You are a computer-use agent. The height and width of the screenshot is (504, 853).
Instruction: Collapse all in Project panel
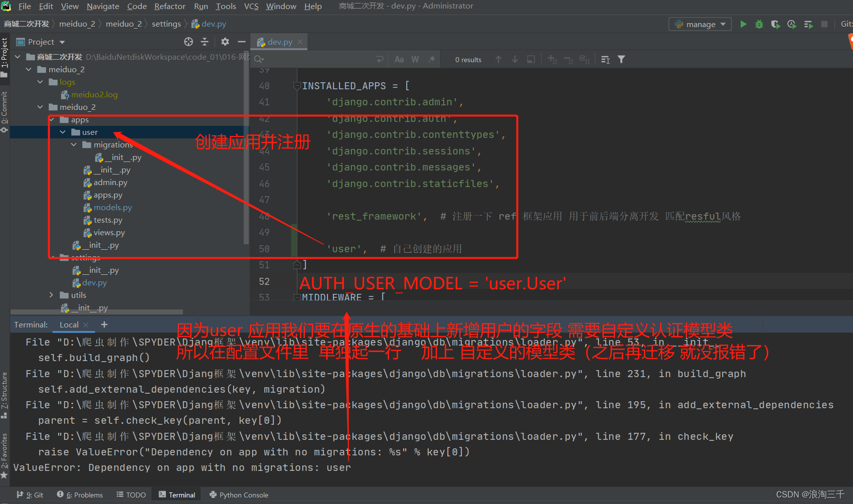pos(204,42)
